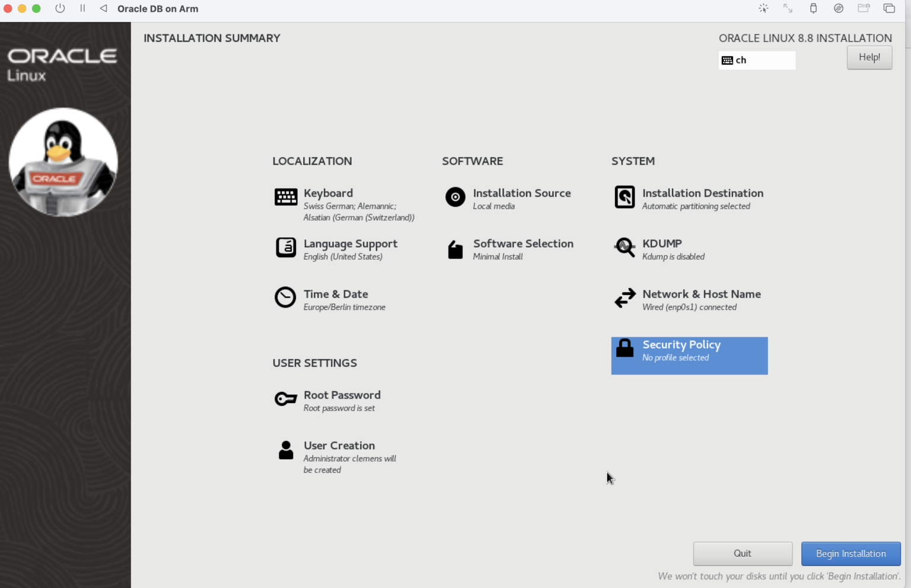Screen dimensions: 911x588
Task: Open Keyboard layout settings icon
Action: click(286, 197)
